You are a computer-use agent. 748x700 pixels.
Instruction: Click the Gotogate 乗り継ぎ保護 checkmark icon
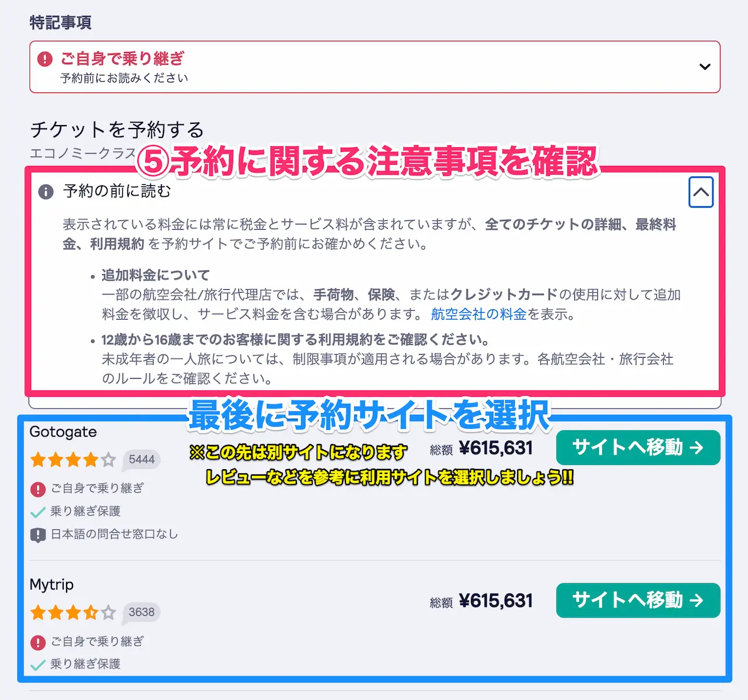point(38,512)
